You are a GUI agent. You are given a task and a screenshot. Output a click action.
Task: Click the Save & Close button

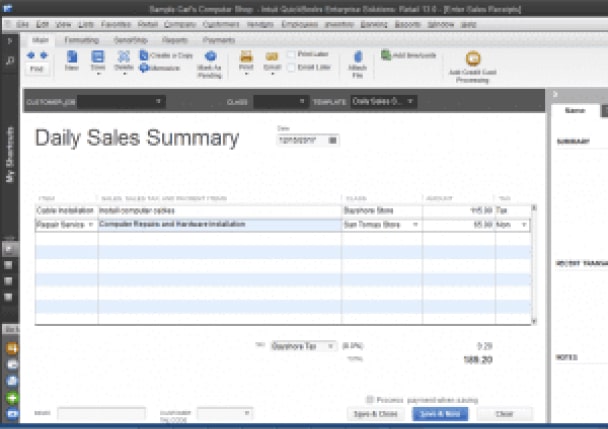(x=376, y=413)
